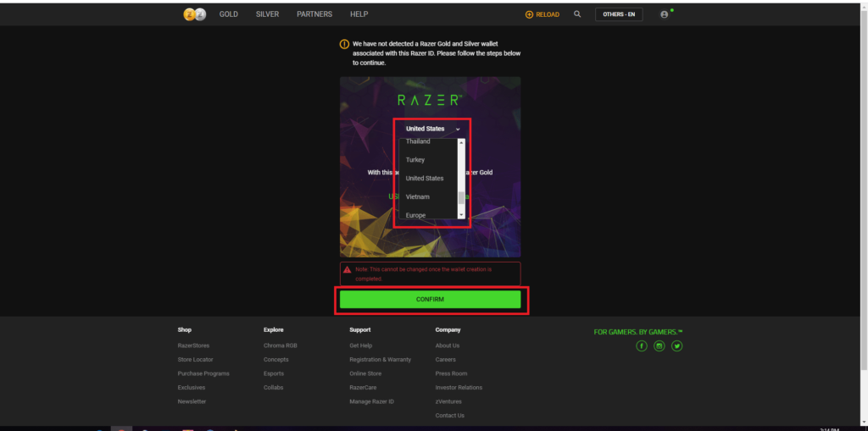This screenshot has width=868, height=431.
Task: Click the country list scroll-up arrow
Action: point(461,142)
